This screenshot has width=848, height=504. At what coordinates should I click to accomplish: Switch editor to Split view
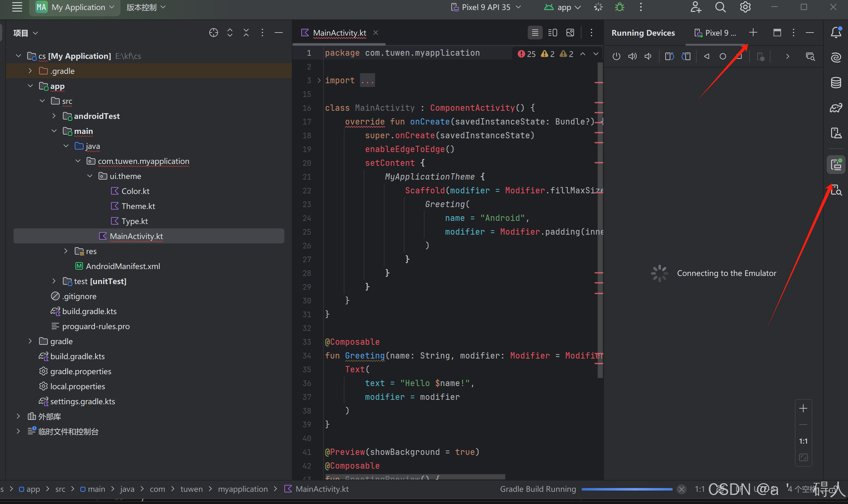[553, 33]
